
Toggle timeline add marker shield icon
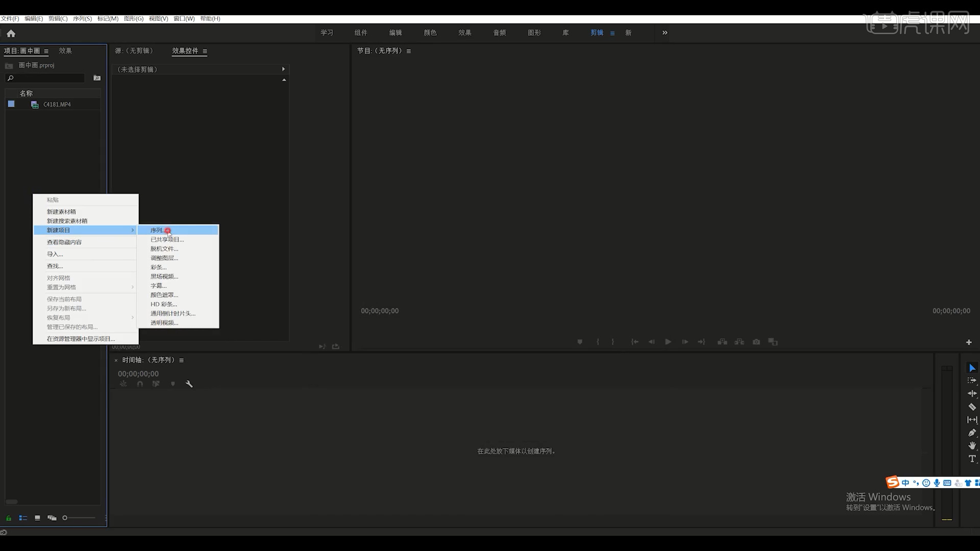[173, 384]
